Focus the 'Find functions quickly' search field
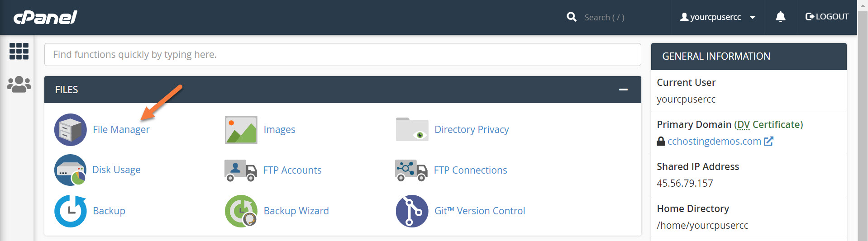 pos(342,55)
